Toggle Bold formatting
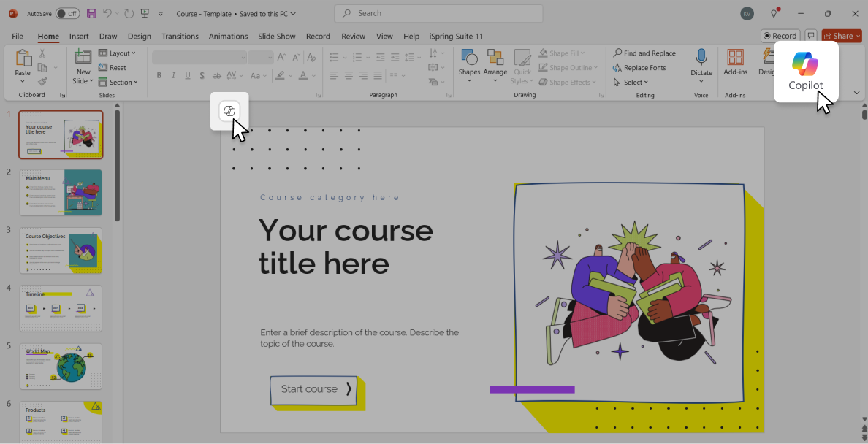 159,75
